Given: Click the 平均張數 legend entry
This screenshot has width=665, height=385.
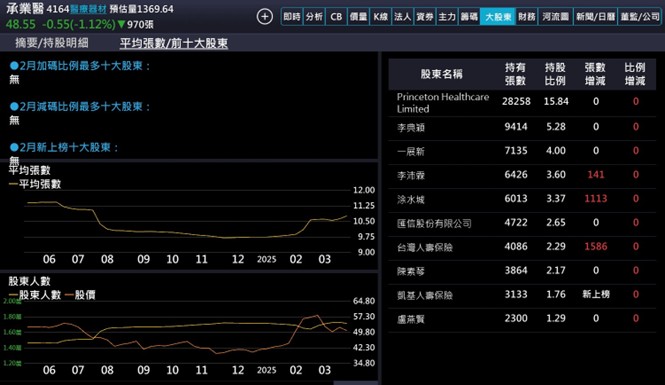Looking at the screenshot, I should click(x=35, y=184).
